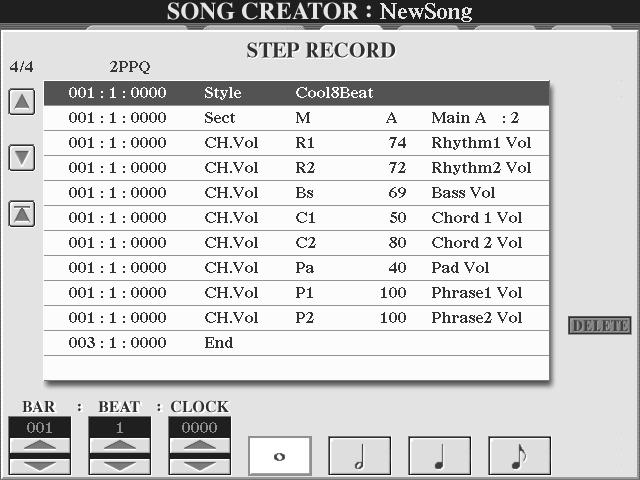
Task: Increase the BAR value
Action: point(40,445)
